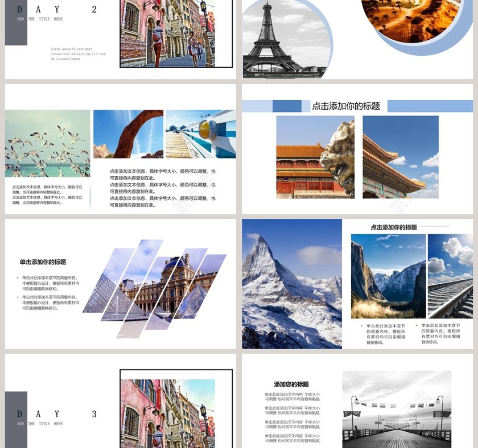Click the sliced Louvre pyramid photo

pos(155,289)
